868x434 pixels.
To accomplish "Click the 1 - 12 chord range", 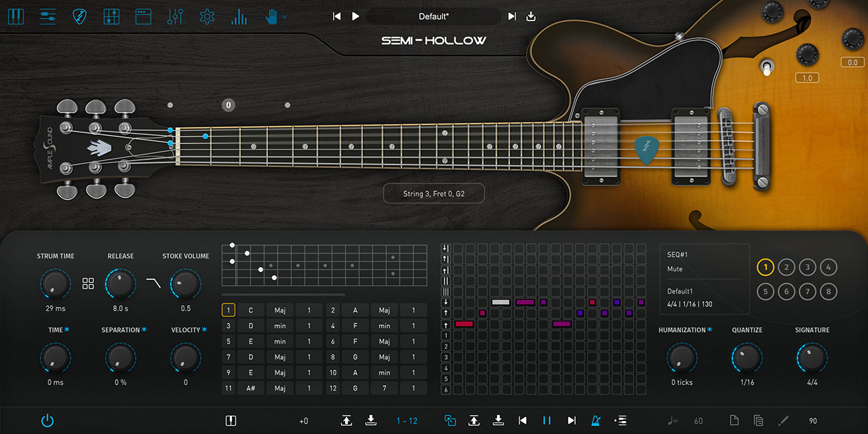I will (x=407, y=421).
